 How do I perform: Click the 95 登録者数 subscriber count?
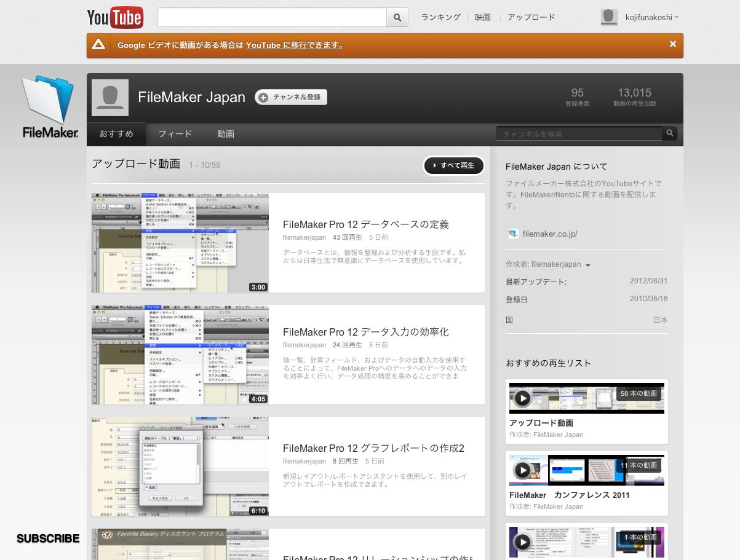click(578, 97)
